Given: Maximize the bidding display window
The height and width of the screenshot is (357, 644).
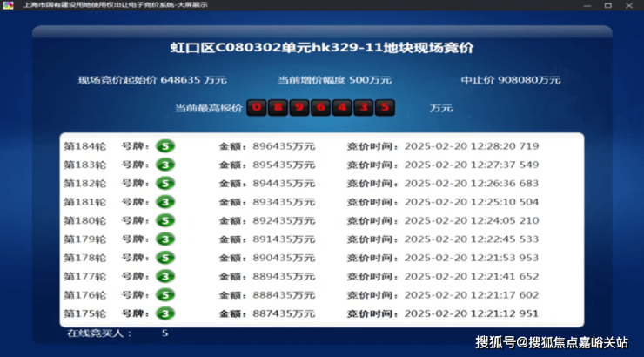Looking at the screenshot, I should [x=607, y=5].
